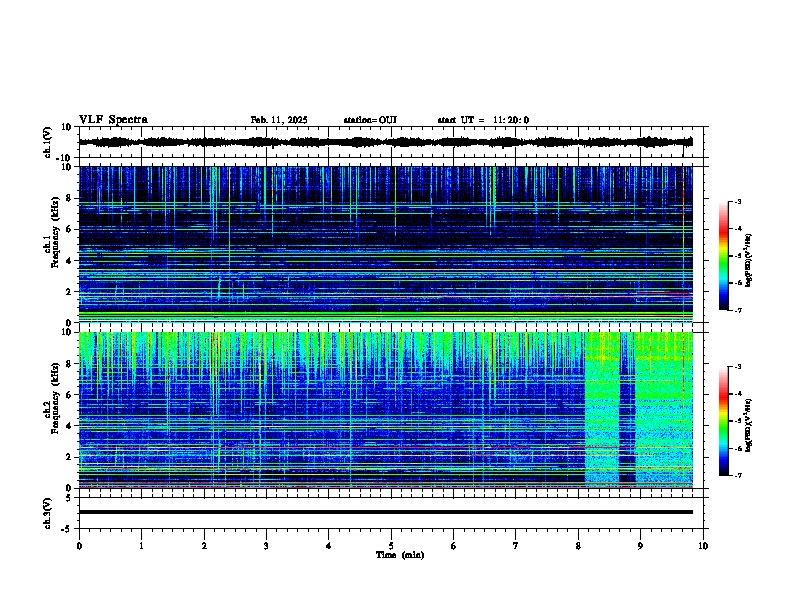Click the ch.1 'Frequency (kHz)' axis label
Image resolution: width=792 pixels, height=612 pixels.
pyautogui.click(x=56, y=233)
